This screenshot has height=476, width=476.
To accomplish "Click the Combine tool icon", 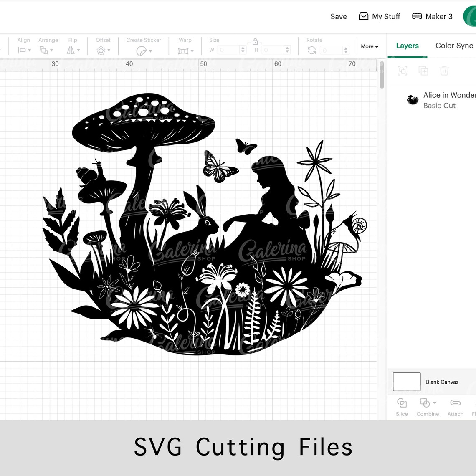I will [x=425, y=403].
